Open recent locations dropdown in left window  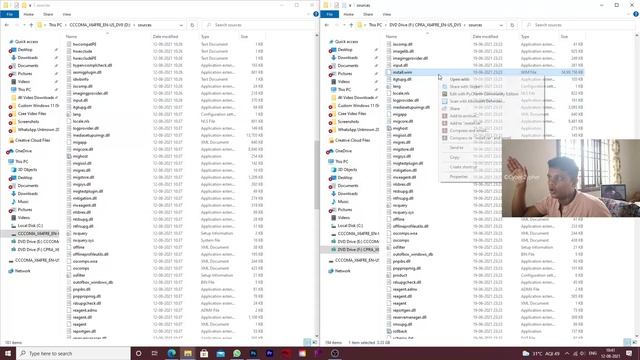point(24,25)
